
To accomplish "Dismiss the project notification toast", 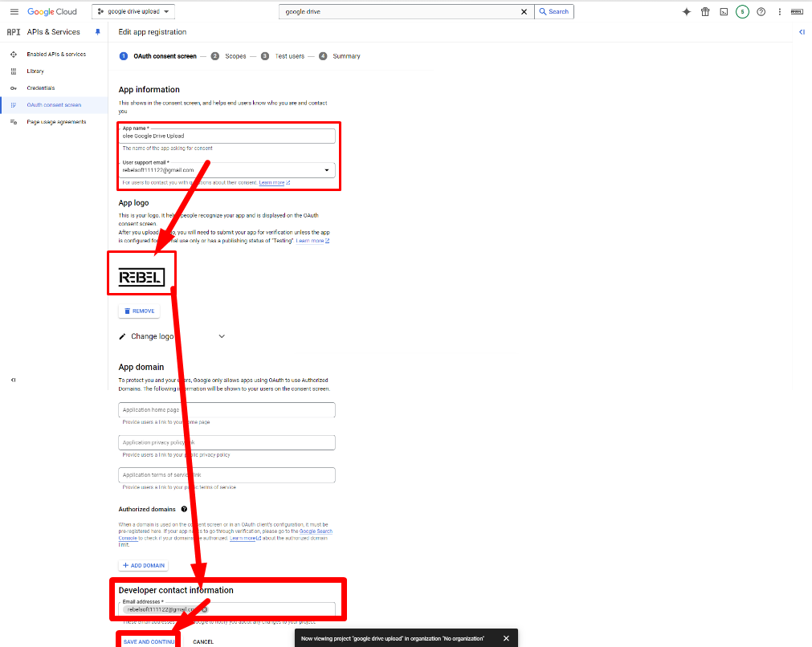I will click(x=507, y=638).
